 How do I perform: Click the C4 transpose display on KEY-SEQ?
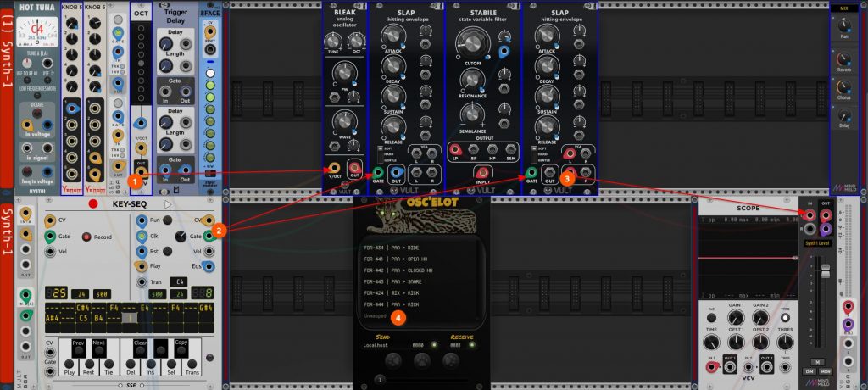[178, 282]
